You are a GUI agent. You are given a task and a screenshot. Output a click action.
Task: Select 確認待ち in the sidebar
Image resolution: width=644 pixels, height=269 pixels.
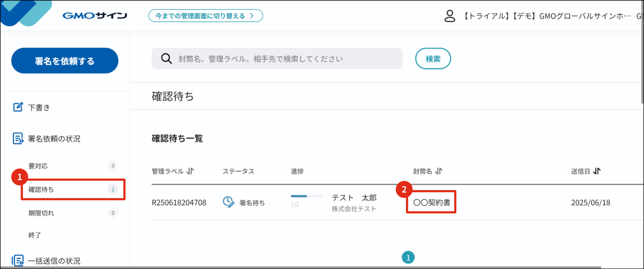coord(41,189)
